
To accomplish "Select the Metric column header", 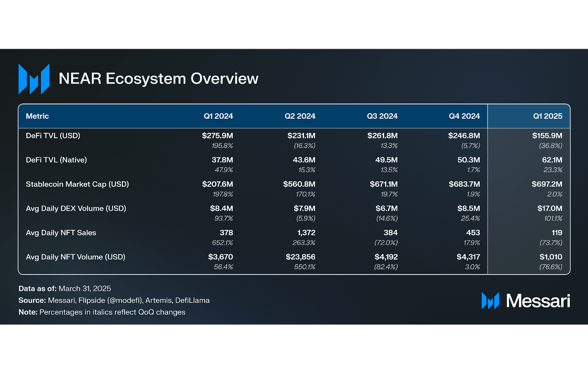I will (37, 116).
